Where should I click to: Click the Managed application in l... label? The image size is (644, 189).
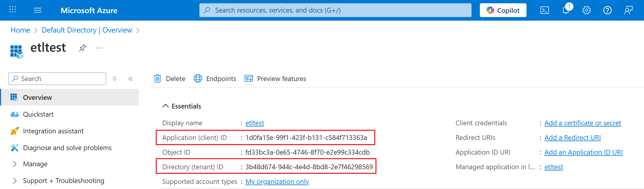pos(495,167)
